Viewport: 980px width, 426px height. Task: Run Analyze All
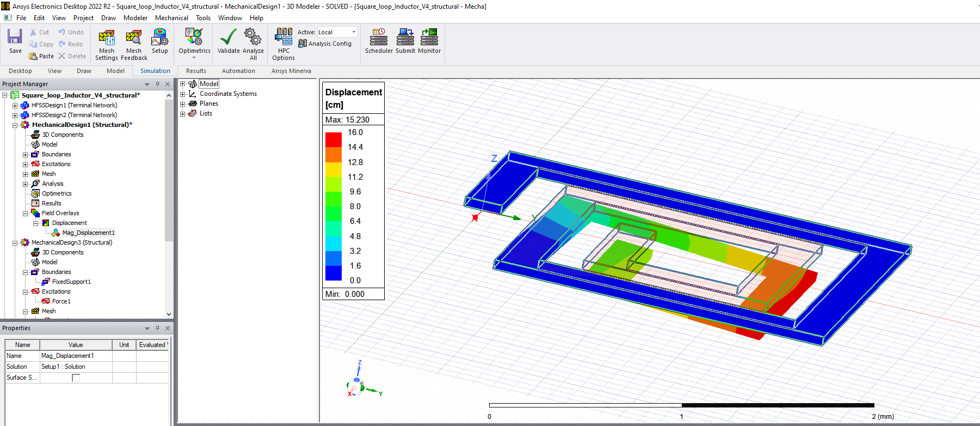pos(253,37)
